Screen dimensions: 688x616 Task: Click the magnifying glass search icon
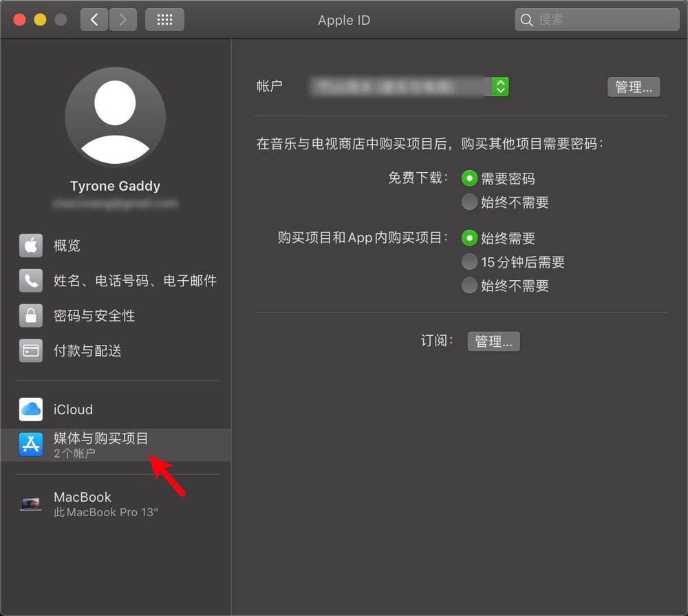pyautogui.click(x=526, y=20)
